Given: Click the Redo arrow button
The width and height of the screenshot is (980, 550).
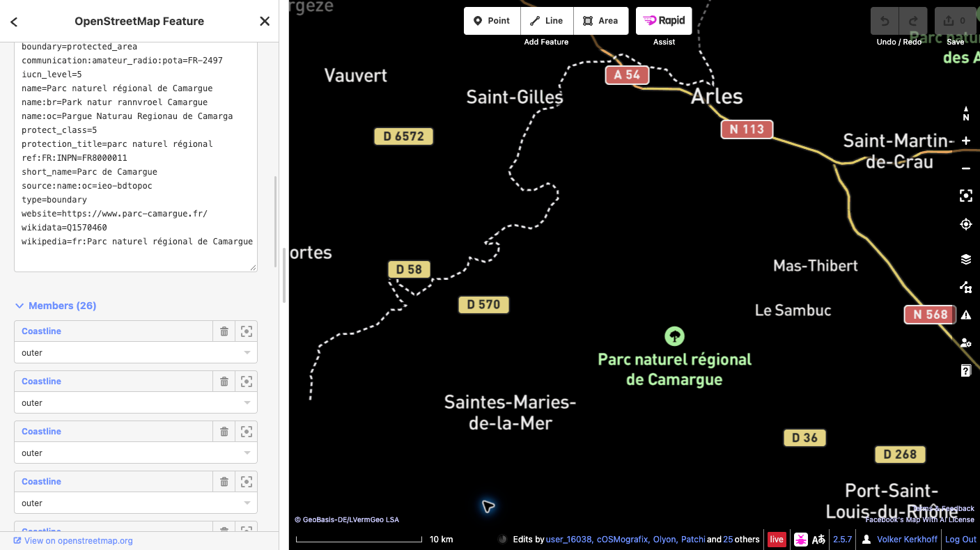Looking at the screenshot, I should 913,21.
